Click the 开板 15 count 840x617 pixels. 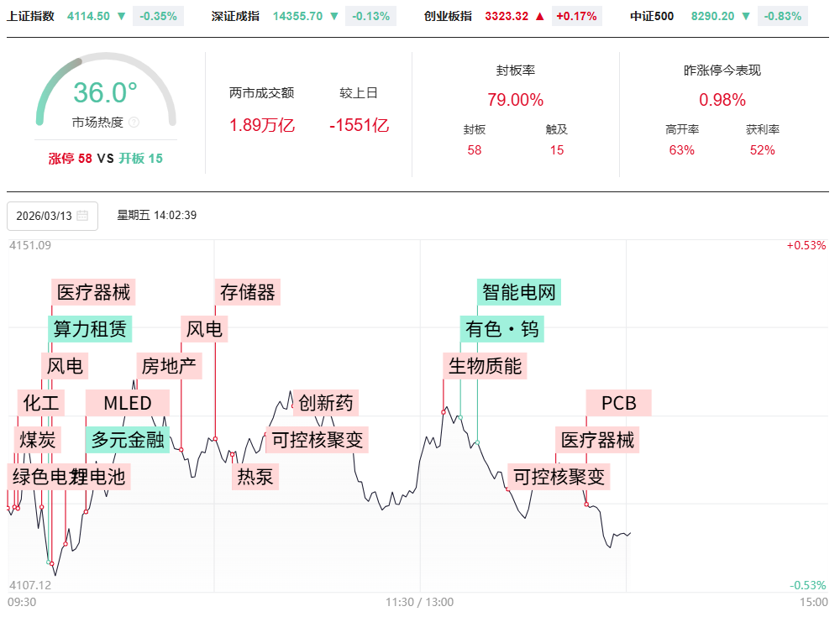tap(140, 158)
